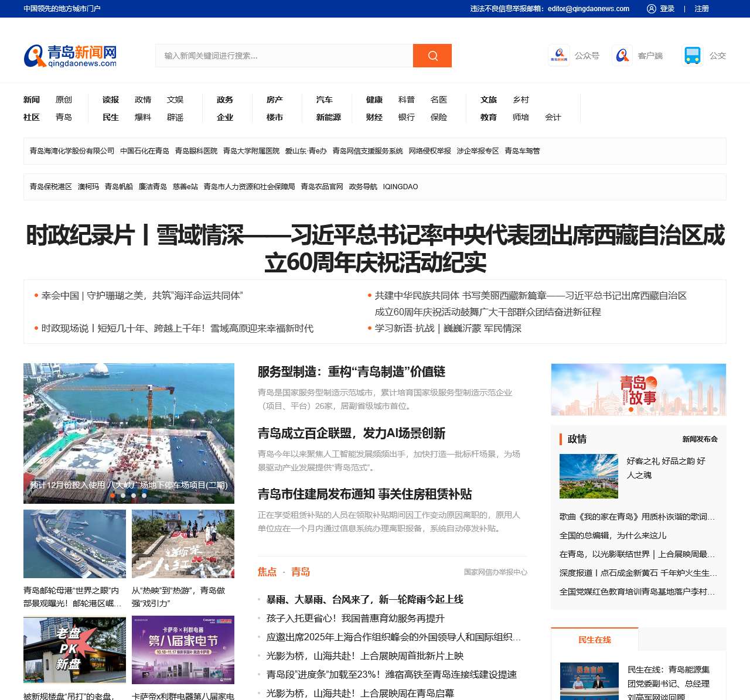Select the first carousel slide dot
Screen dimensions: 750x700
(x=112, y=496)
